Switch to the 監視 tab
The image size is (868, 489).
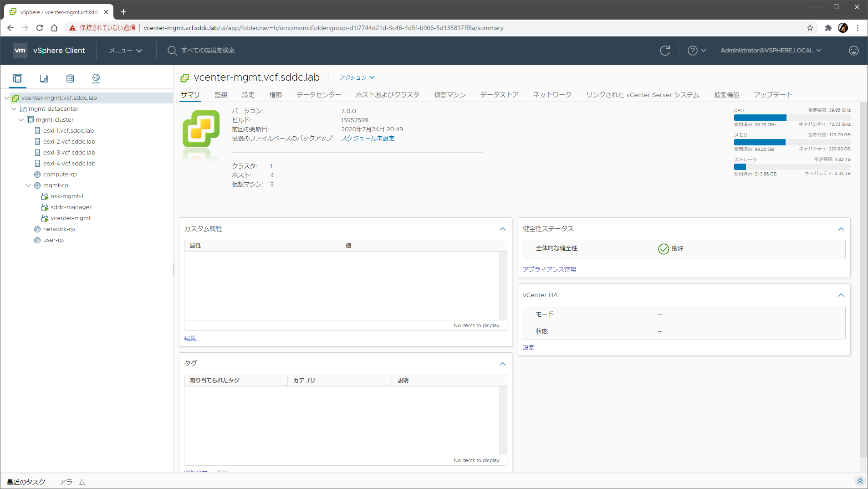[221, 95]
